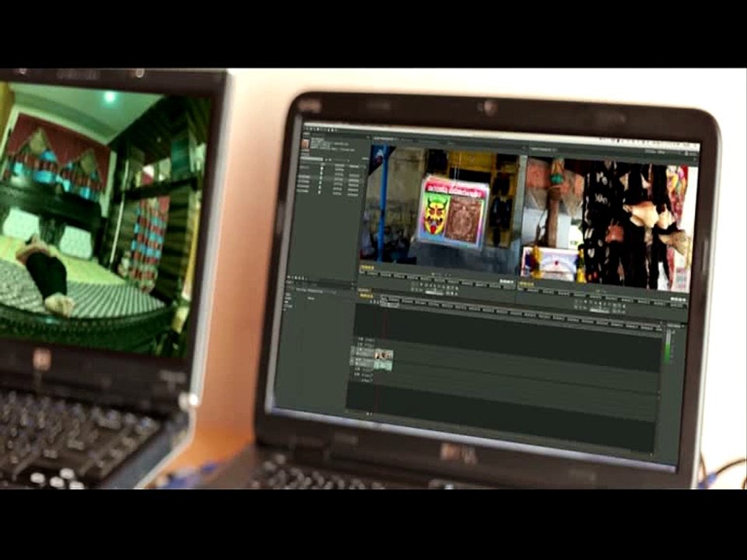Click the yellow timecode under the Source monitor
This screenshot has width=747, height=560.
pos(366,268)
